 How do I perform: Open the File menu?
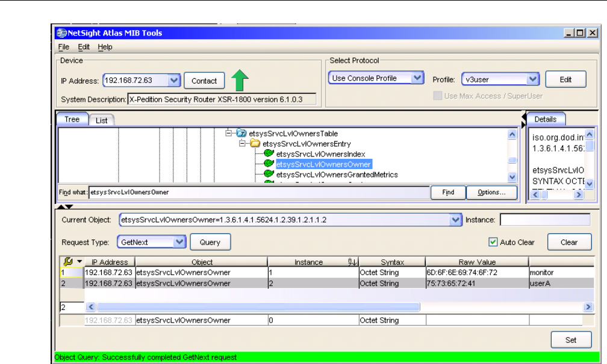(x=63, y=47)
